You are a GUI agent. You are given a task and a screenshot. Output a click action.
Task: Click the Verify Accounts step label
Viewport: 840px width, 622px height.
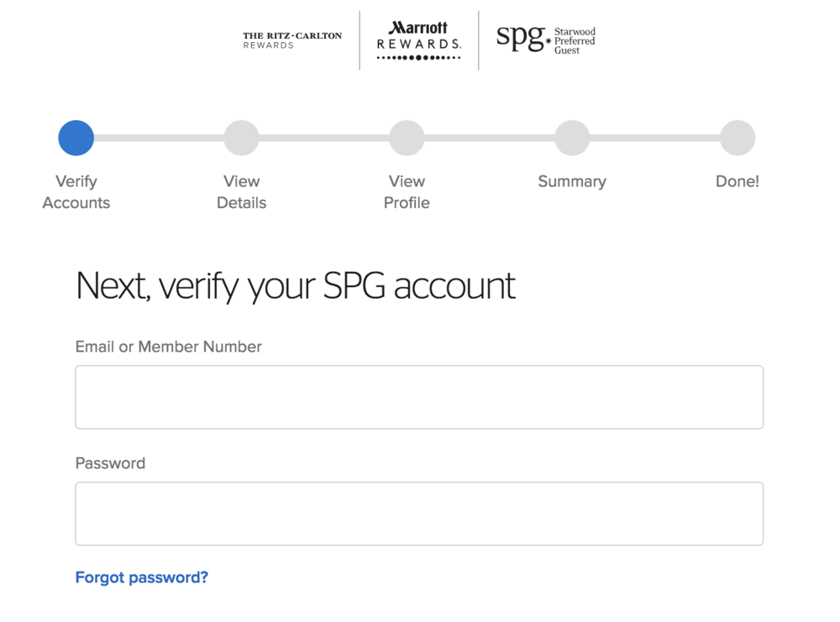(76, 191)
